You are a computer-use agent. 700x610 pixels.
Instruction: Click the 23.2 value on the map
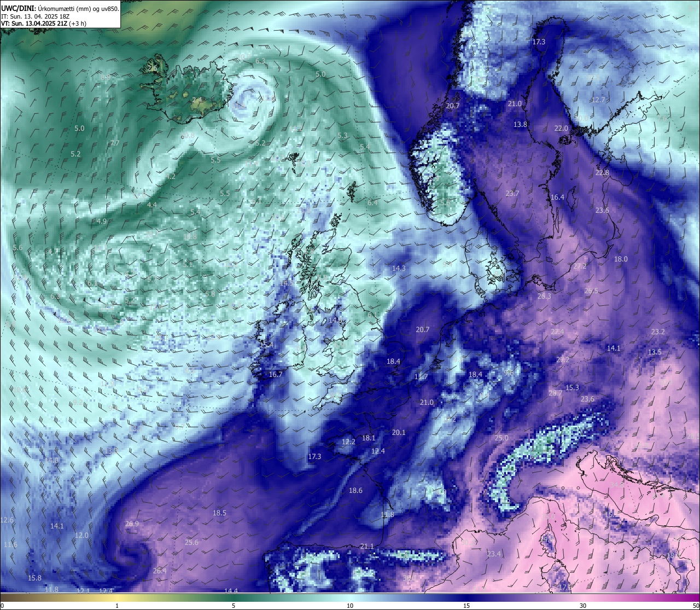tap(658, 332)
